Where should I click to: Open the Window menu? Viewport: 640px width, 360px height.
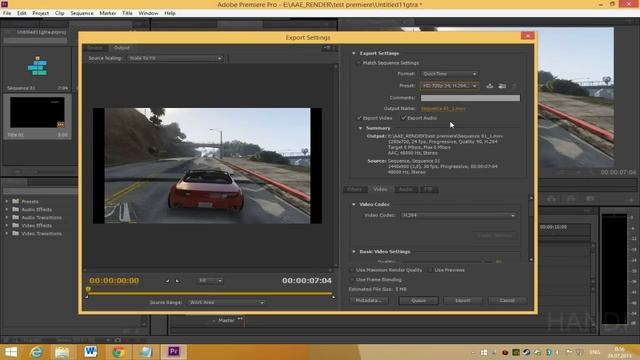tap(148, 13)
